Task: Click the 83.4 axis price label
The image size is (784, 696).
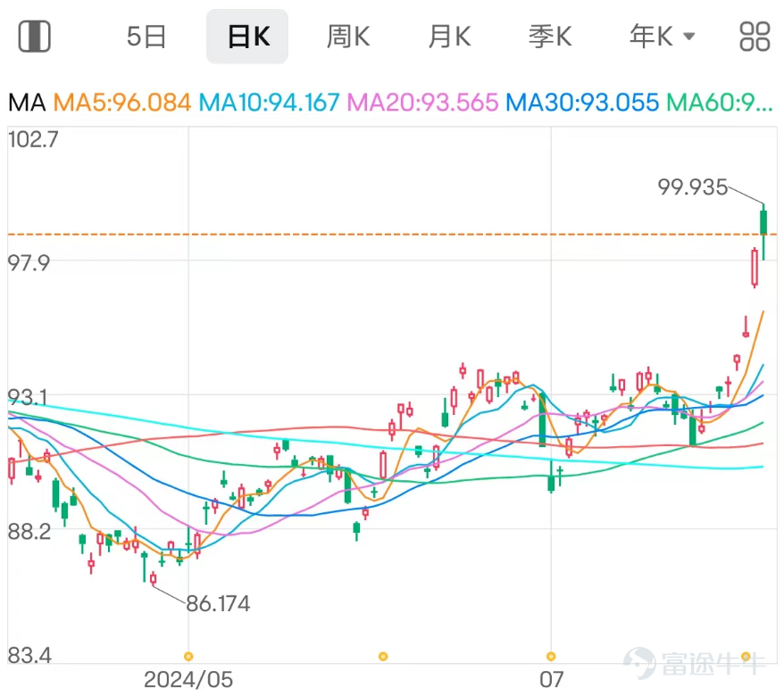Action: tap(29, 655)
